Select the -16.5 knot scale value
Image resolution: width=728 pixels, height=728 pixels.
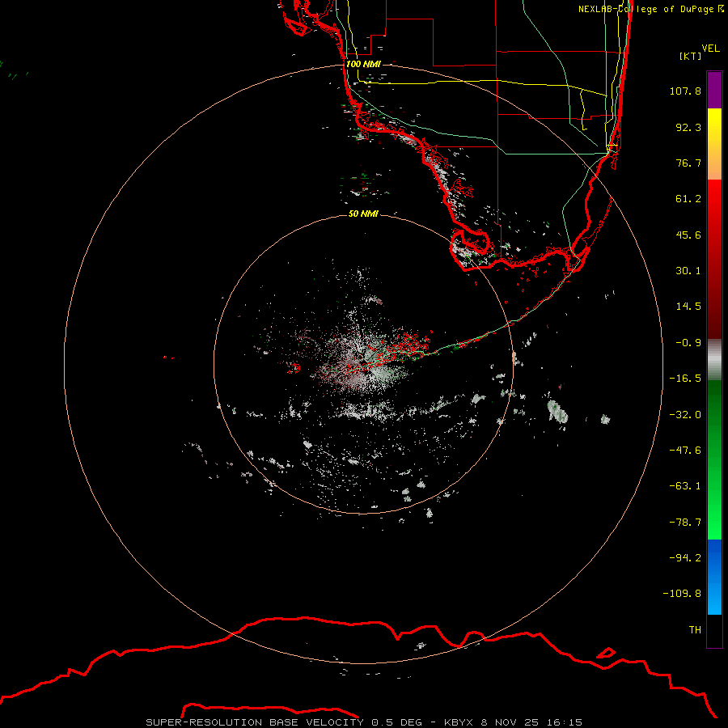[685, 379]
